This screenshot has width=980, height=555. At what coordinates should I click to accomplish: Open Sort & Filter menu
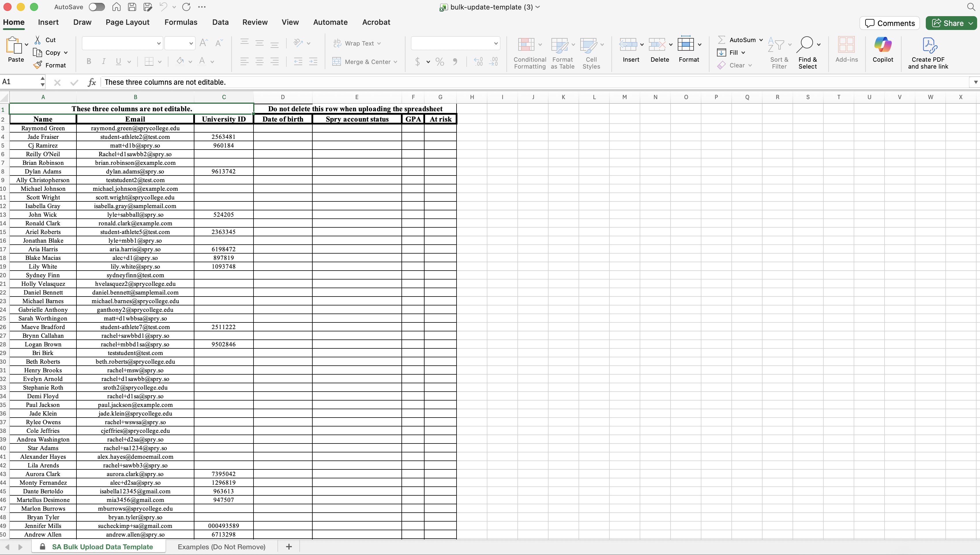(779, 53)
